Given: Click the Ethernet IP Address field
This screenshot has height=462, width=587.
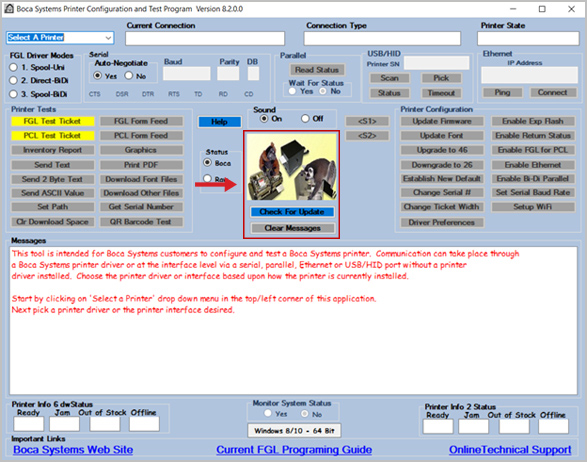Looking at the screenshot, I should [x=529, y=75].
